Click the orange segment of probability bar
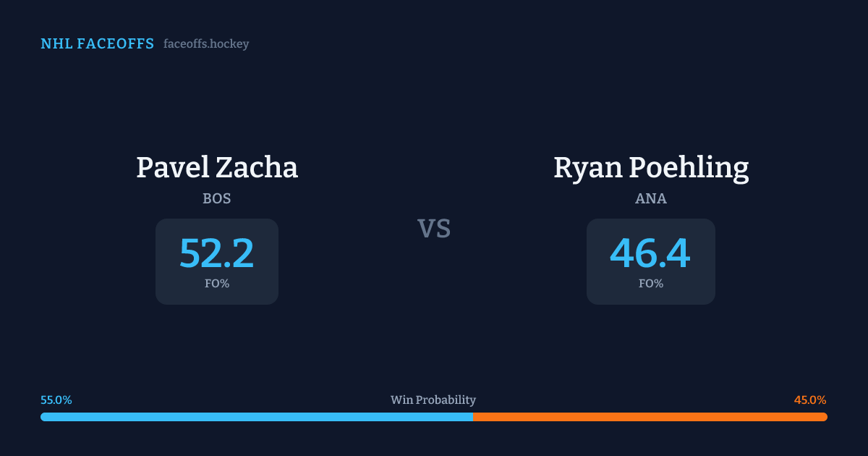The image size is (868, 456). click(x=650, y=417)
